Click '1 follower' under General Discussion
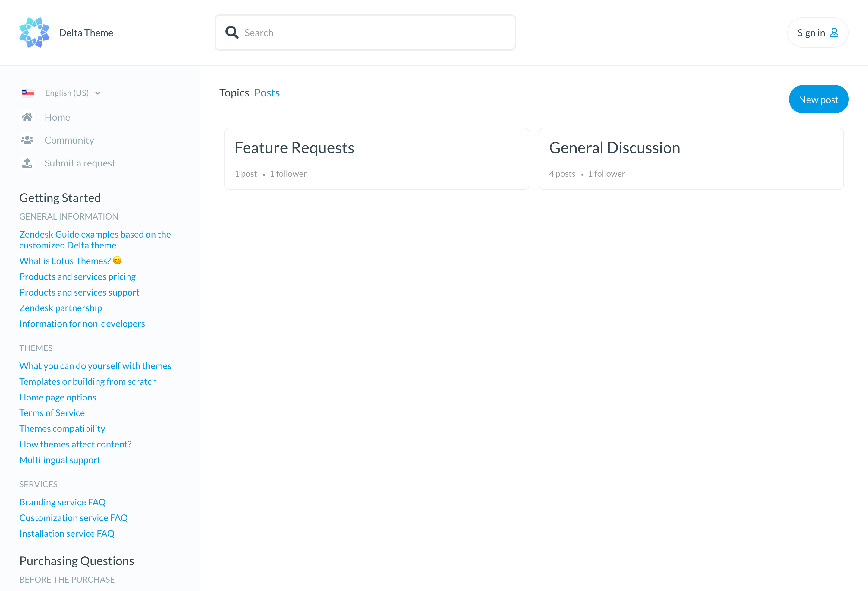This screenshot has width=868, height=591. pyautogui.click(x=606, y=174)
